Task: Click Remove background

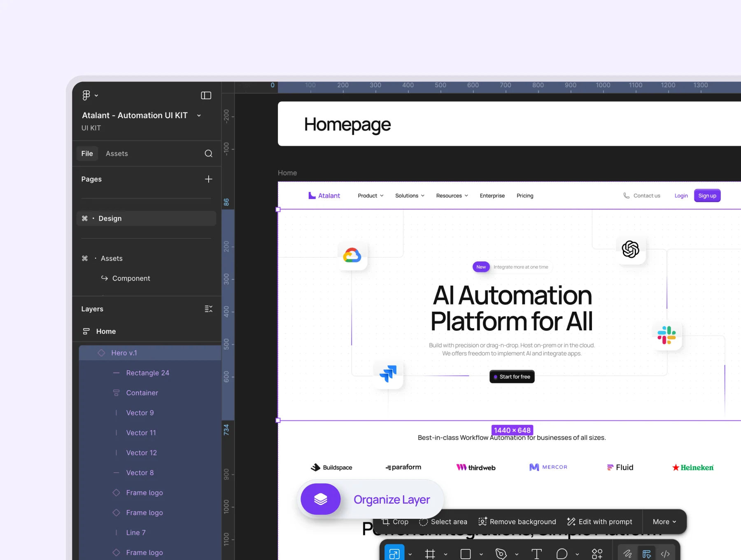Action: [517, 522]
